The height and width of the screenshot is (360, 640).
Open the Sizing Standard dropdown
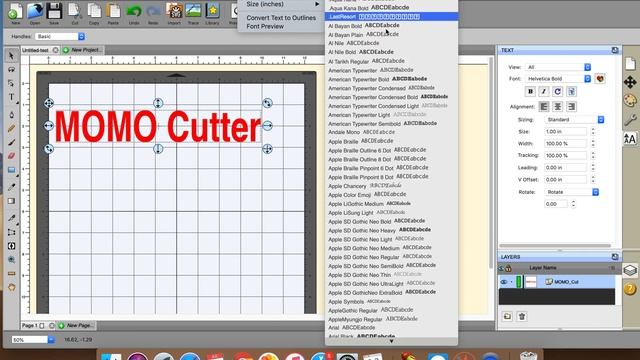click(x=574, y=120)
